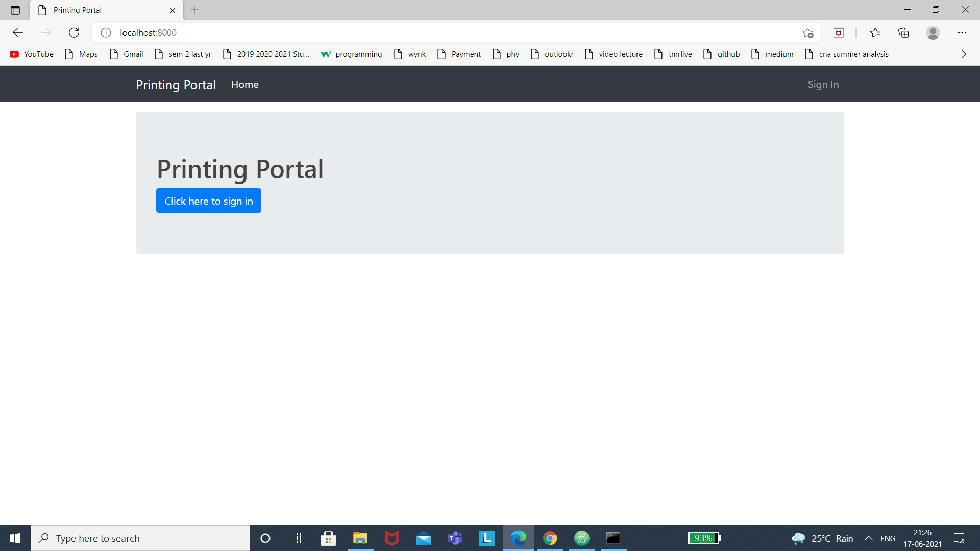View site information in the address bar

(x=106, y=32)
